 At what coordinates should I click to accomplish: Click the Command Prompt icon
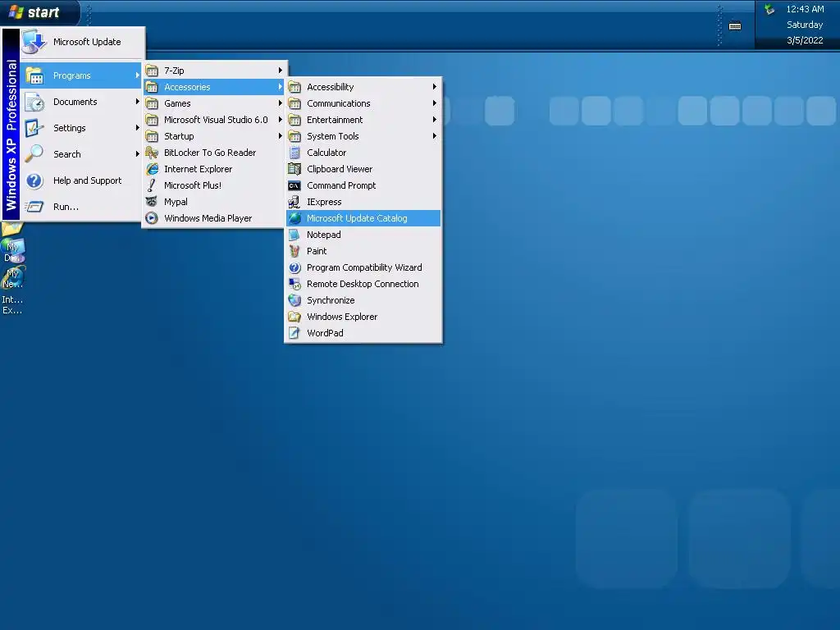(294, 185)
